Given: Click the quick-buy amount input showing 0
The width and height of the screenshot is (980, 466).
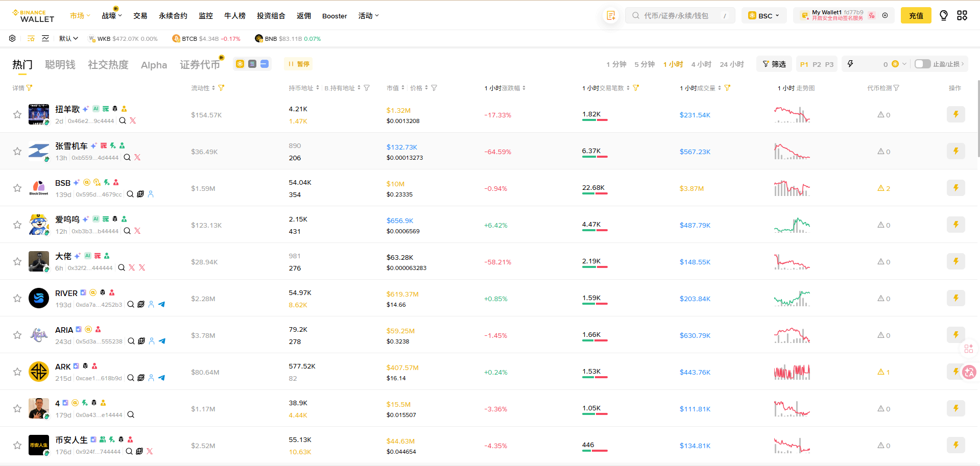Looking at the screenshot, I should (873, 64).
